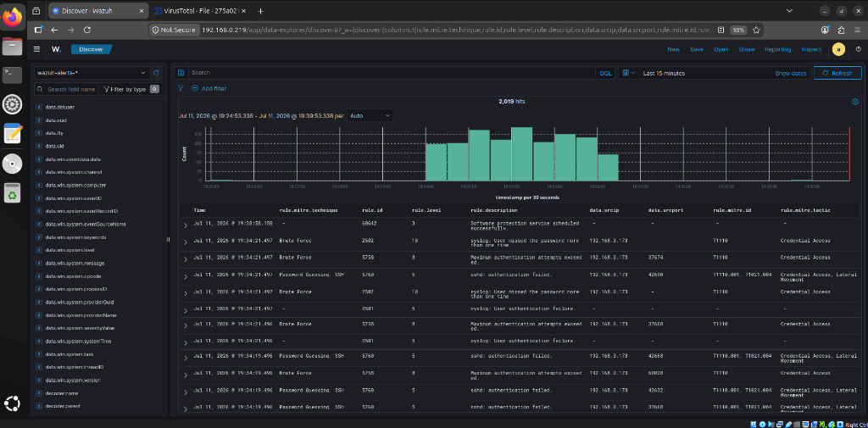Expand the software protection service row
The image size is (868, 428).
pyautogui.click(x=186, y=226)
